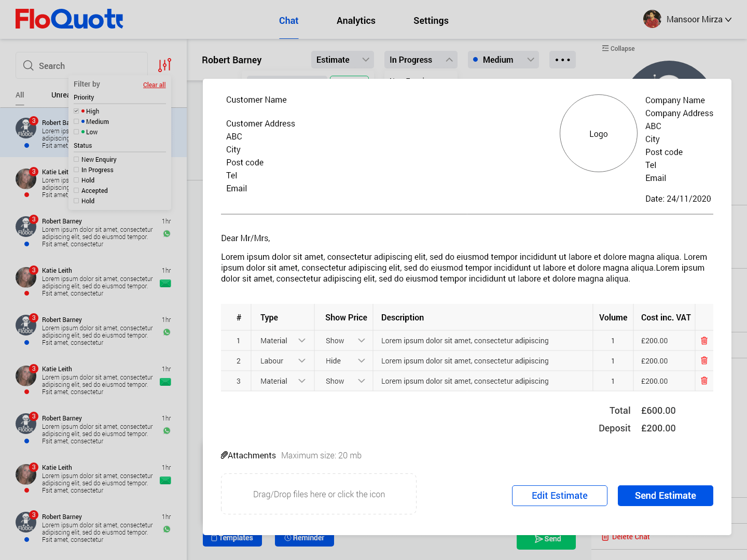Click the Clear all filters link
Screen dimensions: 747x560
click(155, 85)
